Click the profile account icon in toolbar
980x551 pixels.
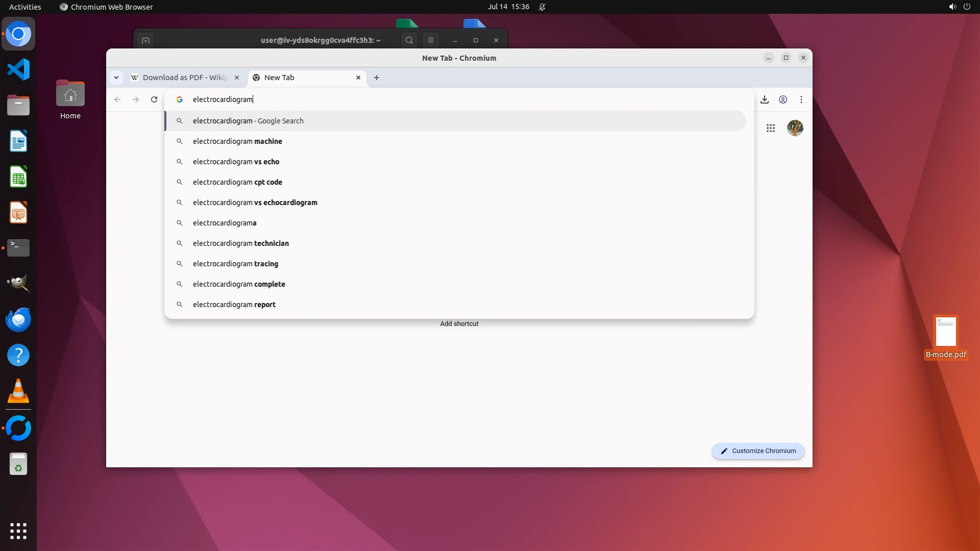point(782,99)
